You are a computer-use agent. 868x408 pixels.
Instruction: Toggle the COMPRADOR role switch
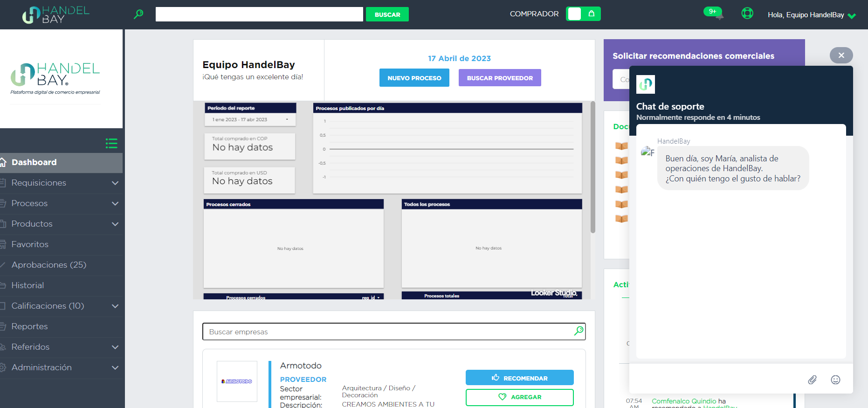pos(583,14)
